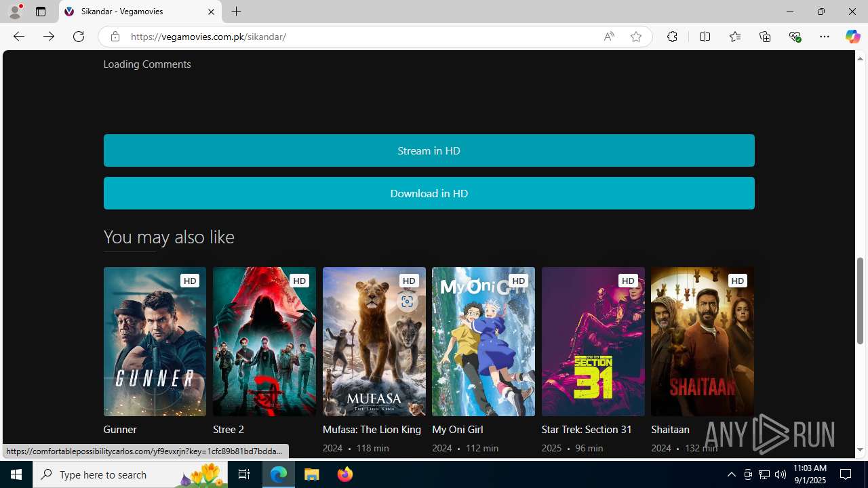Screen dimensions: 868x488
Task: Open the tab actions menu icon
Action: (x=41, y=12)
